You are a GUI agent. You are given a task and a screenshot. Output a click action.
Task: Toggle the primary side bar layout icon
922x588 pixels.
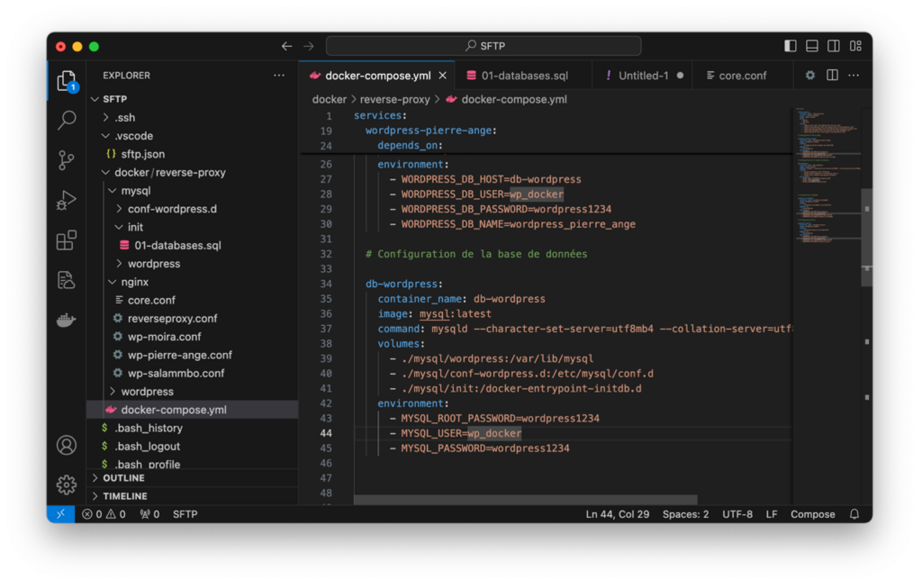click(x=791, y=46)
